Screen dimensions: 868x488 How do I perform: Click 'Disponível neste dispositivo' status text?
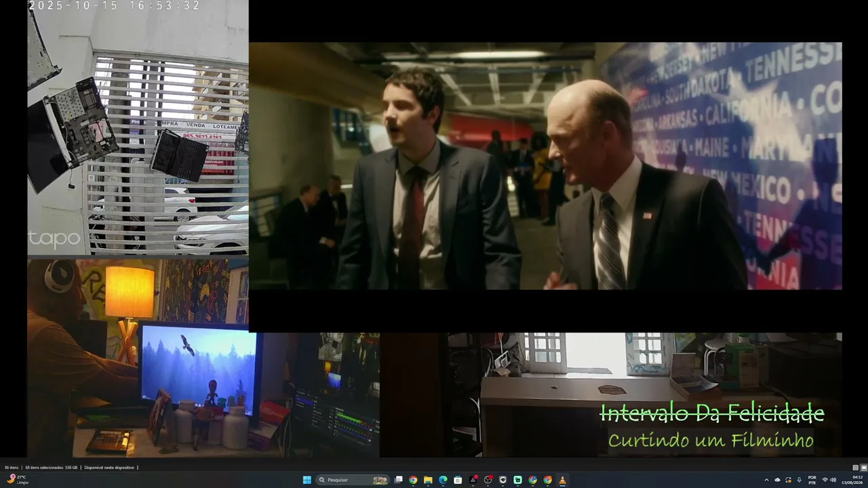pyautogui.click(x=111, y=468)
